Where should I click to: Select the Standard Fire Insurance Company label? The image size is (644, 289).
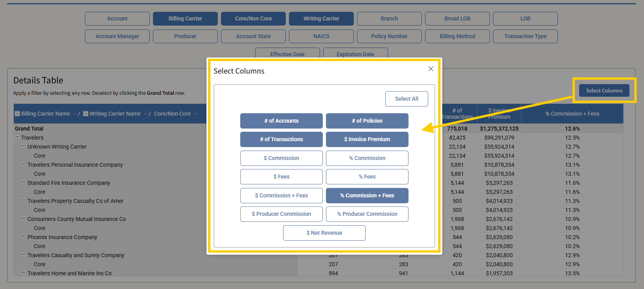click(x=69, y=183)
